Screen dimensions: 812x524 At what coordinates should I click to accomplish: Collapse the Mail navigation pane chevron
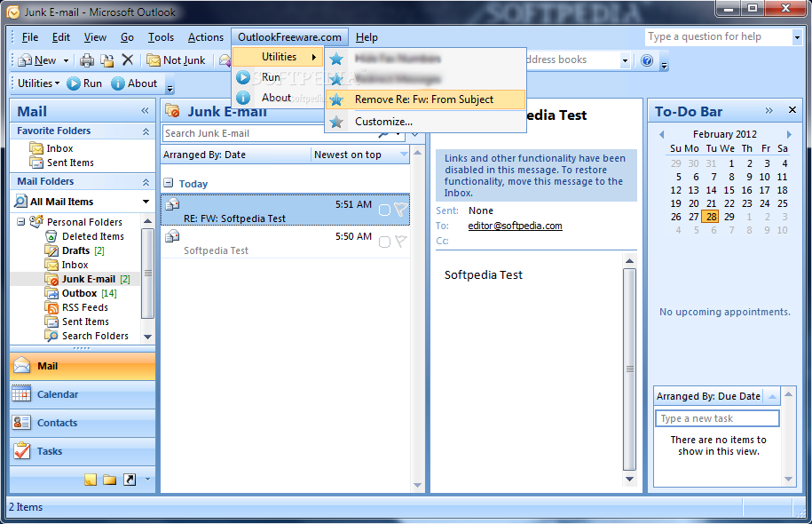click(145, 111)
